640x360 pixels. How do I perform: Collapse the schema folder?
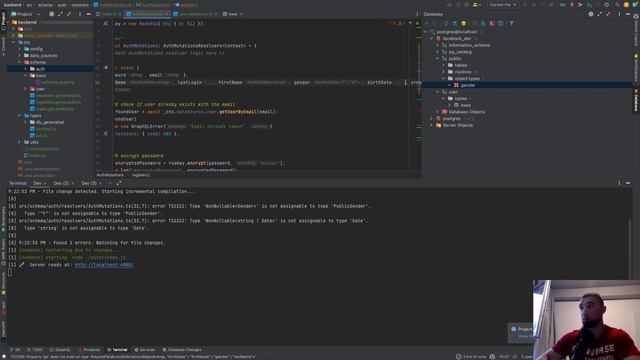tap(19, 62)
